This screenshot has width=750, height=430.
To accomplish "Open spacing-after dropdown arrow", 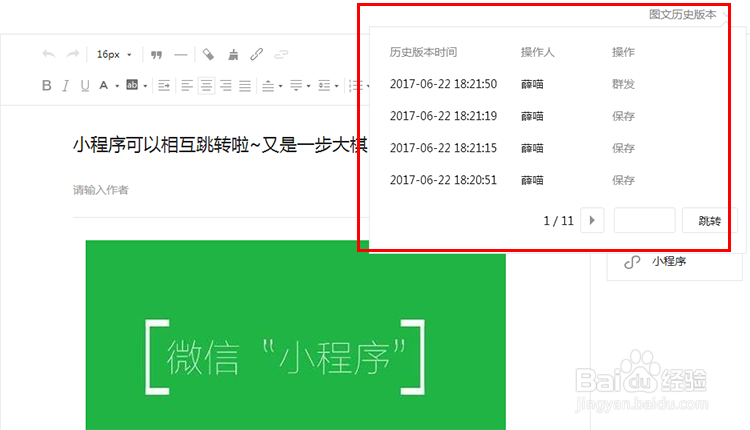I will [x=309, y=86].
